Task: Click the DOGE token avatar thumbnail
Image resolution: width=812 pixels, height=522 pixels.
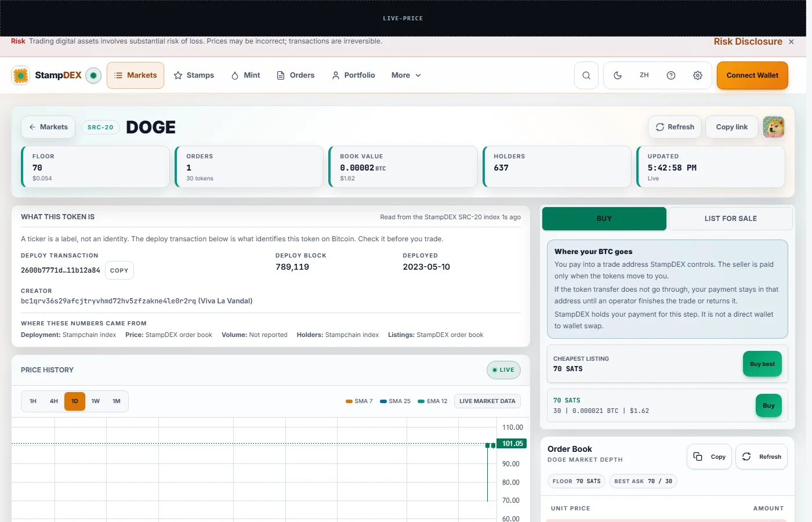Action: pos(774,127)
